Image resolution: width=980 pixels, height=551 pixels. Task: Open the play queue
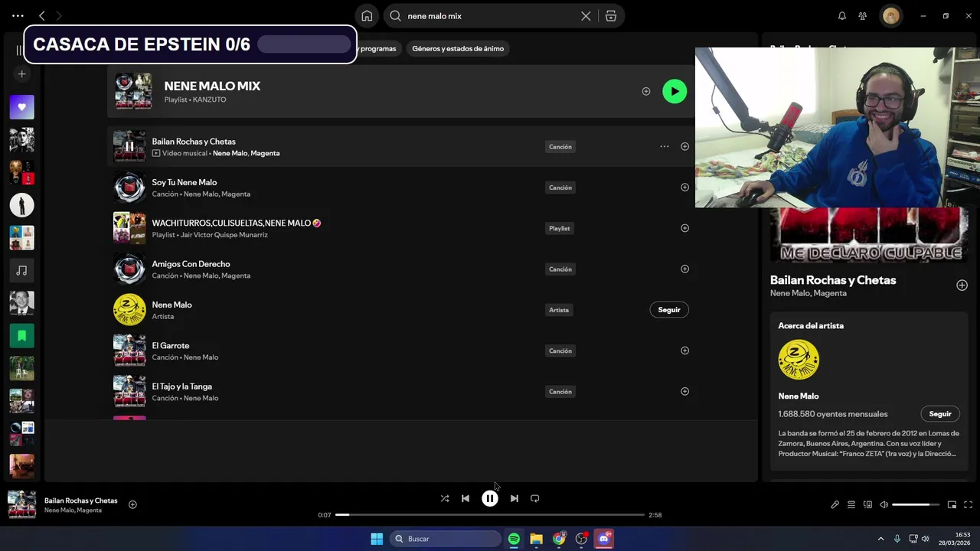point(851,504)
